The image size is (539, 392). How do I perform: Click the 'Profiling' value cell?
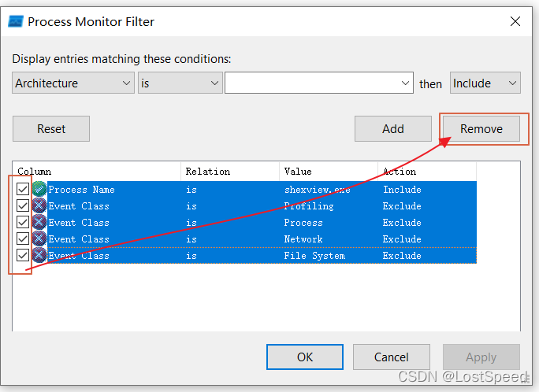(309, 206)
